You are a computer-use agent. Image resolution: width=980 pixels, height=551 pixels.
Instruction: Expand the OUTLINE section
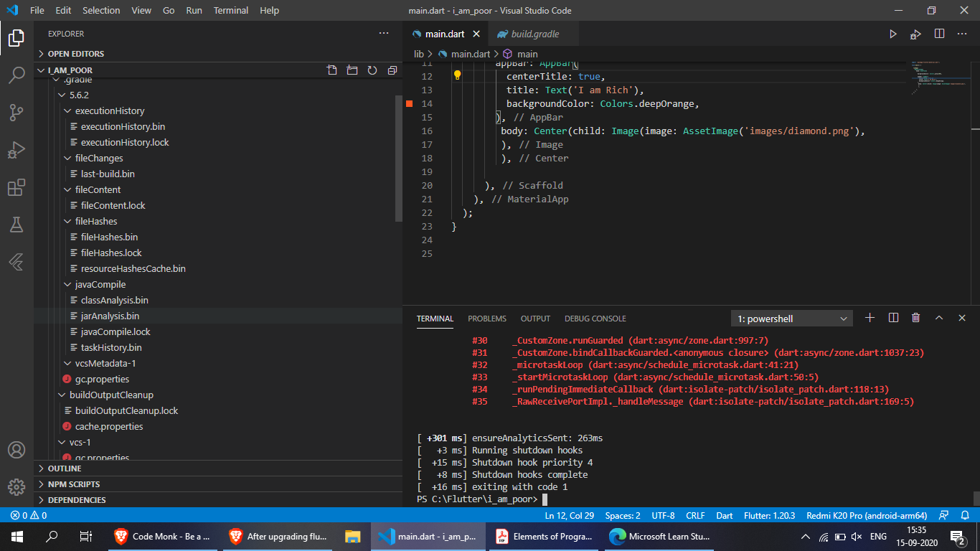point(65,468)
